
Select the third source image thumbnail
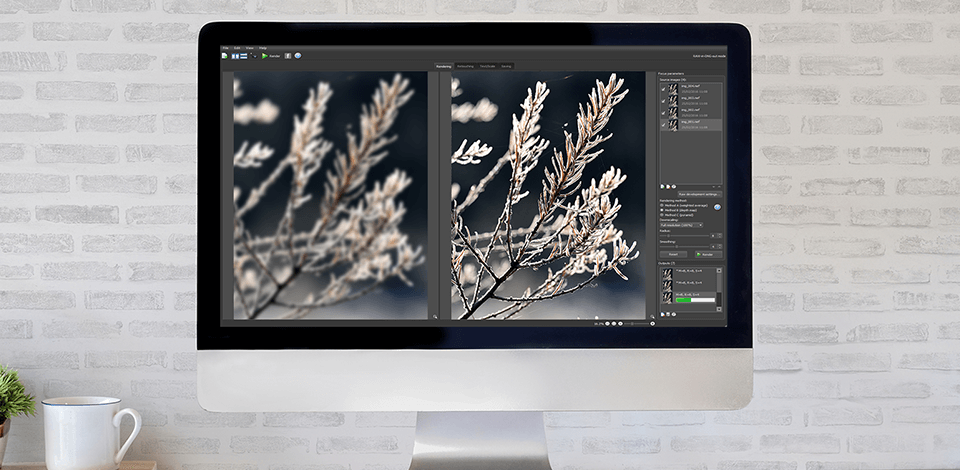[x=673, y=113]
